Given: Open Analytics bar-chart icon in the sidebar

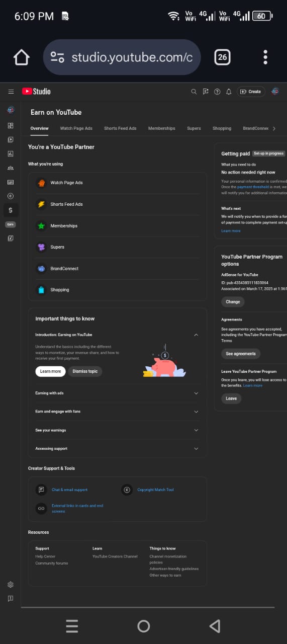Looking at the screenshot, I should [x=11, y=153].
